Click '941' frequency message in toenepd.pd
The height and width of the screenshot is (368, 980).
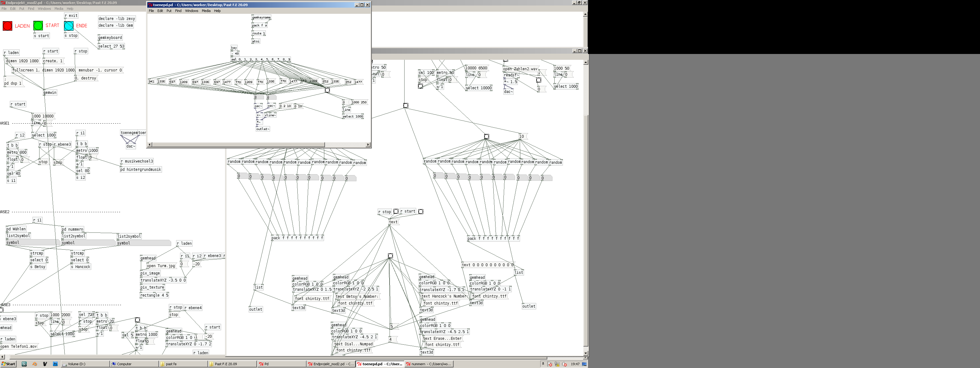[x=152, y=82]
